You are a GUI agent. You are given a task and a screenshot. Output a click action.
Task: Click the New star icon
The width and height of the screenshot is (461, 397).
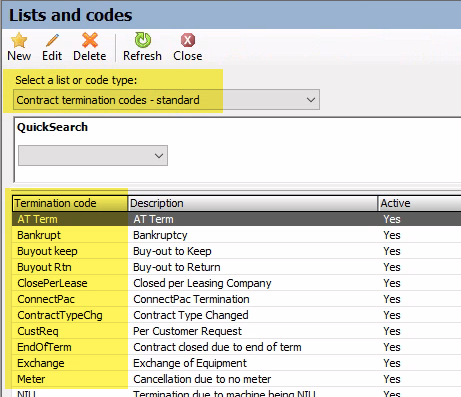(x=19, y=40)
